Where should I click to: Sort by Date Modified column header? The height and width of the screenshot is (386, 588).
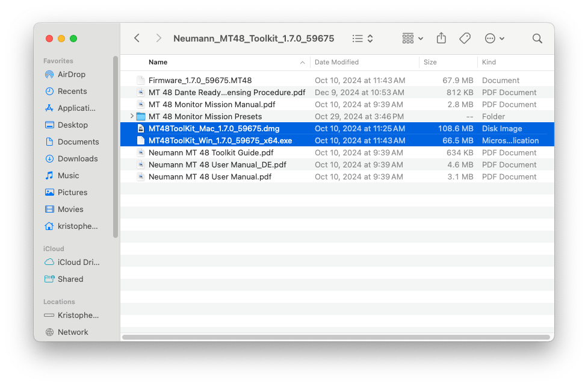click(x=336, y=62)
